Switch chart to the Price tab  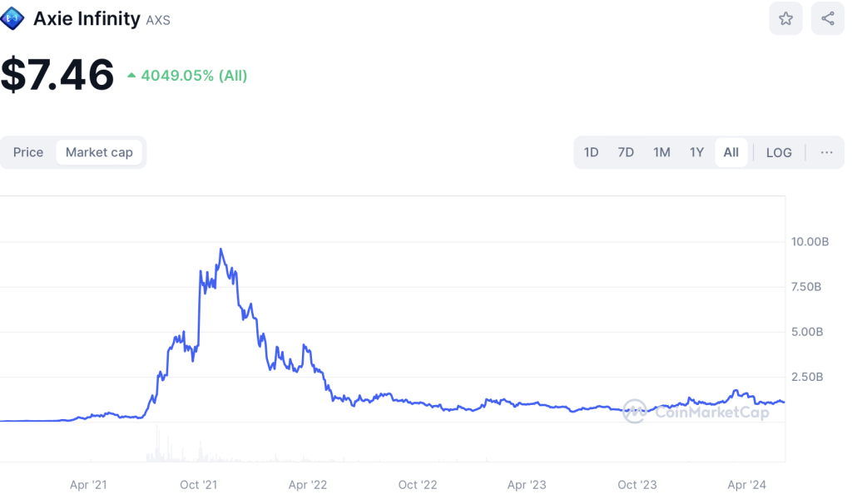pyautogui.click(x=28, y=152)
